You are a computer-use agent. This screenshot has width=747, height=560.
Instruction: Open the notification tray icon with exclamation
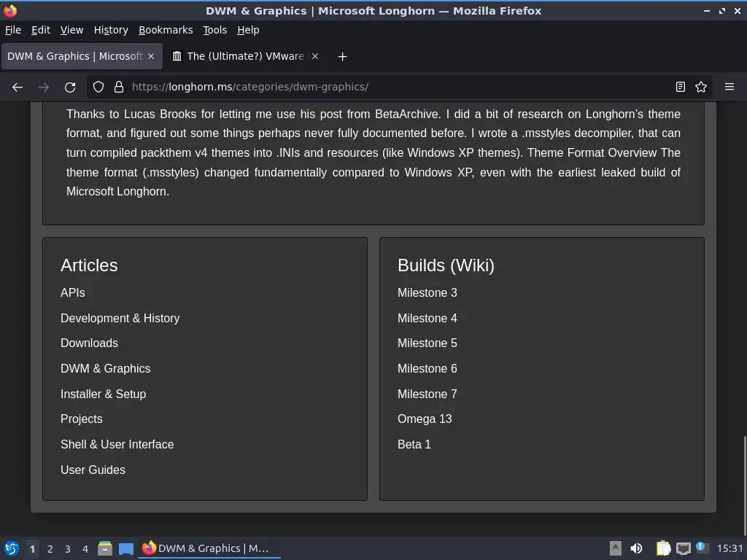tap(702, 548)
